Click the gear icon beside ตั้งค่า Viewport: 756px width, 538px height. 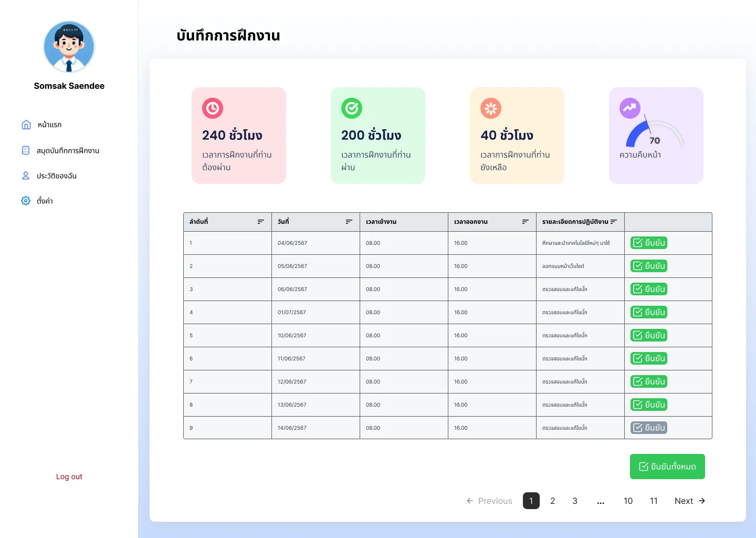coord(26,201)
